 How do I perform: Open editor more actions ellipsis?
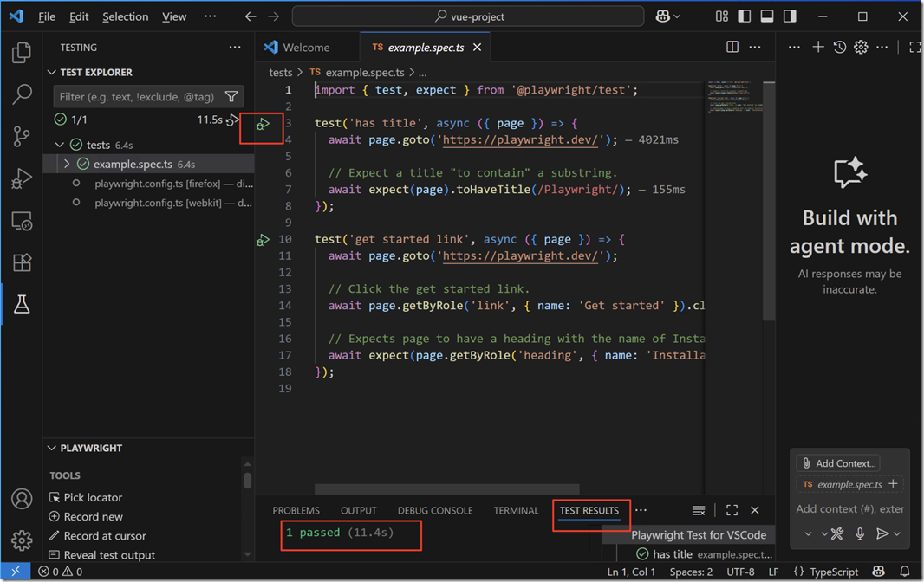pos(755,47)
